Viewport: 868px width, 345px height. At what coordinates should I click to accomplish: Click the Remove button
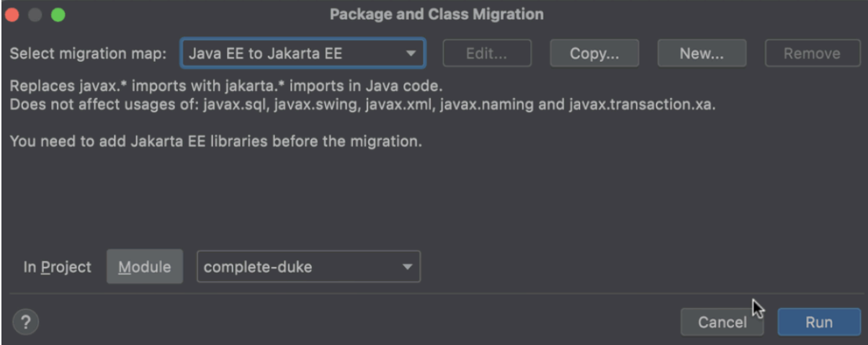click(812, 53)
